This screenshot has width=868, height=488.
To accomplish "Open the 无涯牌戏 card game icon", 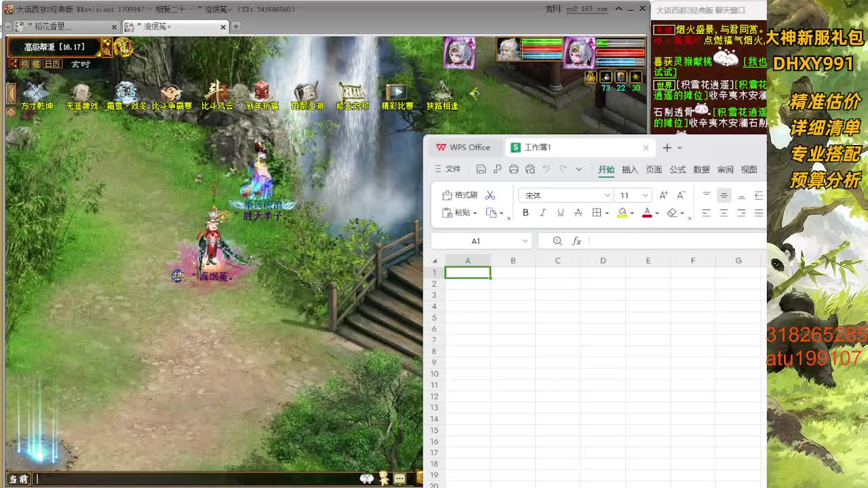I will click(81, 95).
